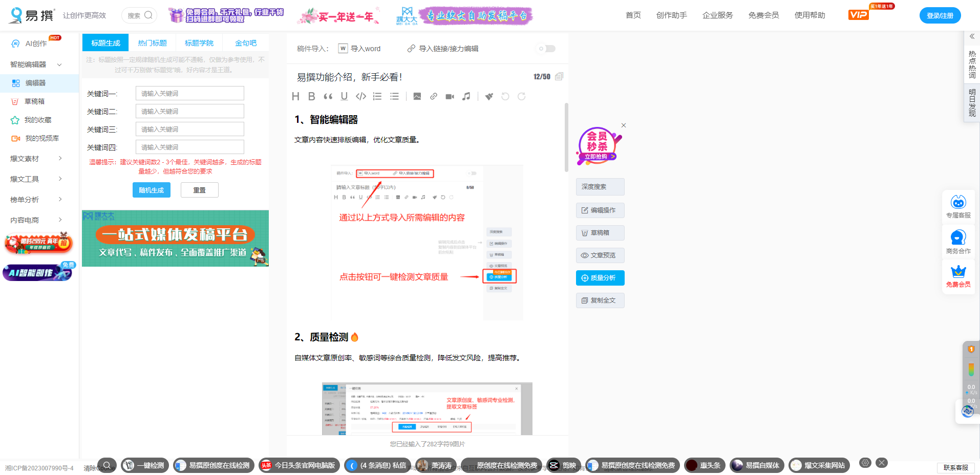Switch to the 热门标题 tab
This screenshot has height=475, width=980.
click(x=152, y=42)
